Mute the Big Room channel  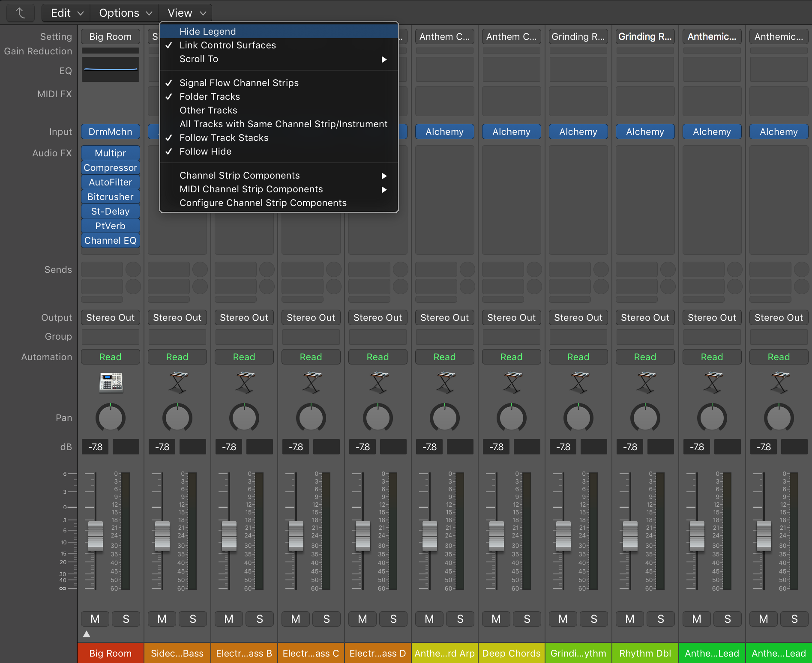pyautogui.click(x=95, y=618)
